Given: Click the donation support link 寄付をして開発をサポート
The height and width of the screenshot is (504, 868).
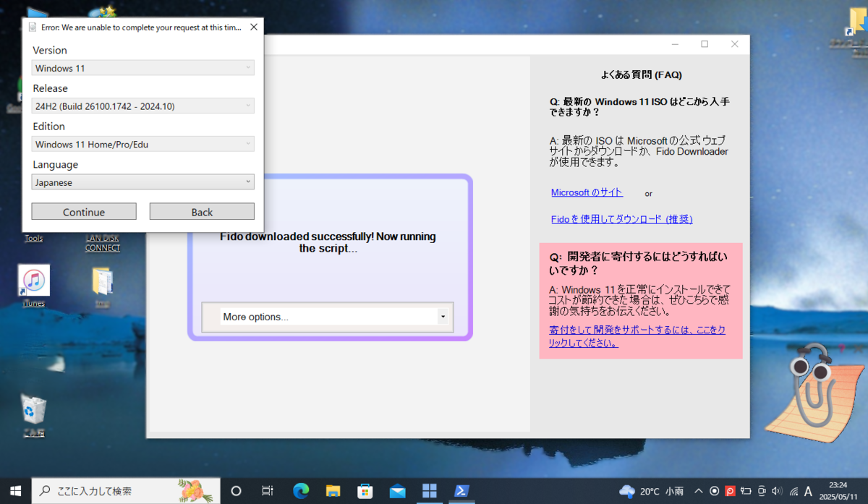Looking at the screenshot, I should (637, 336).
